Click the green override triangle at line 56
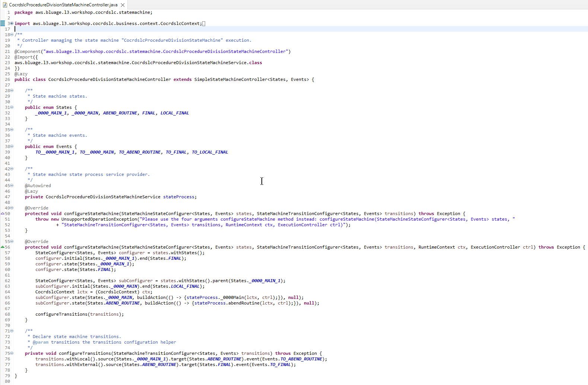Image resolution: width=588 pixels, height=385 pixels. click(x=3, y=247)
